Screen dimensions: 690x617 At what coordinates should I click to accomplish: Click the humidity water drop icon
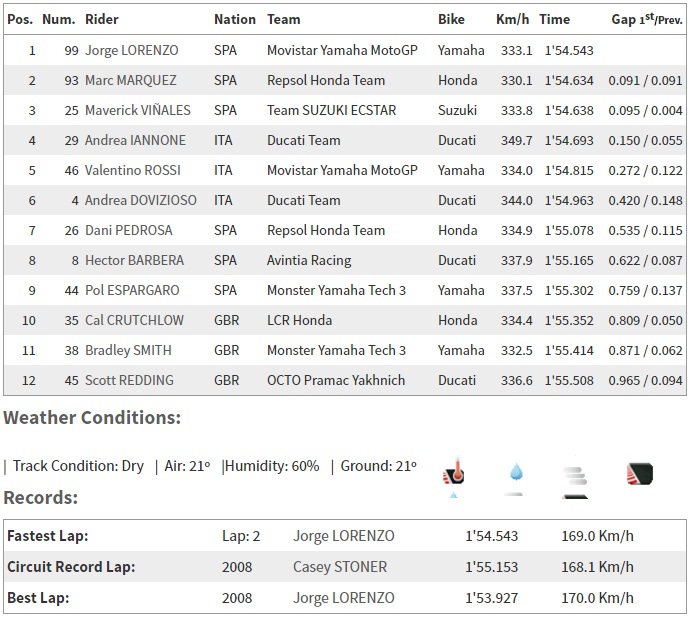(514, 475)
